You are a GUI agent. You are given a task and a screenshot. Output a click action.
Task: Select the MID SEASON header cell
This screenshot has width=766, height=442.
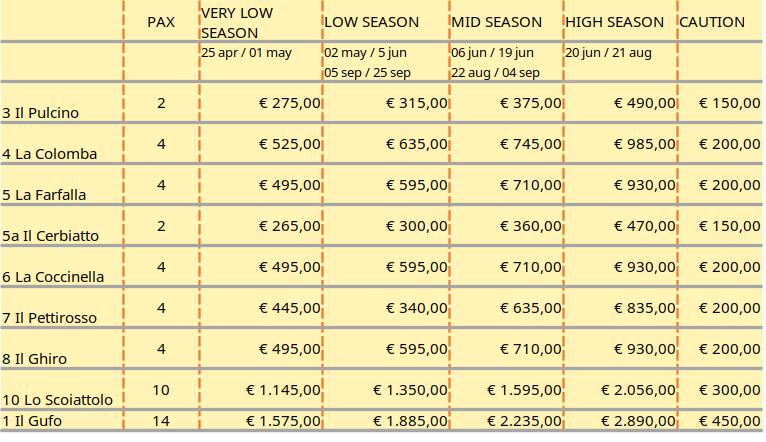pos(496,21)
